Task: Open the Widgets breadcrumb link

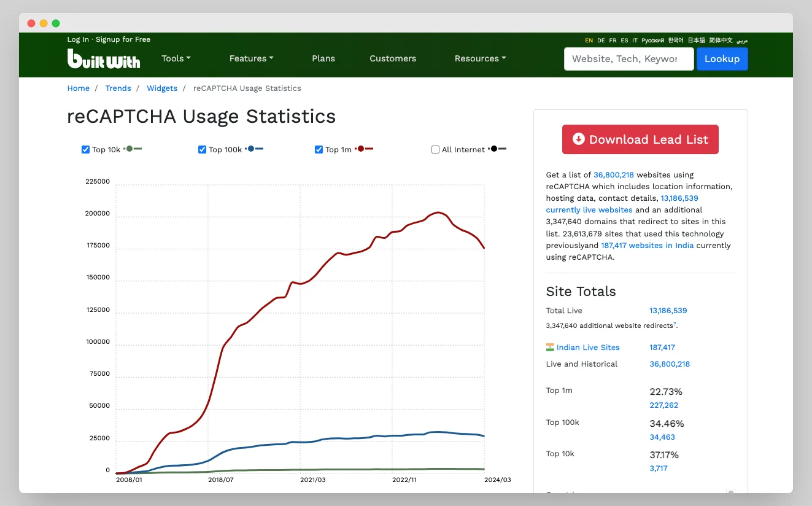Action: click(162, 88)
